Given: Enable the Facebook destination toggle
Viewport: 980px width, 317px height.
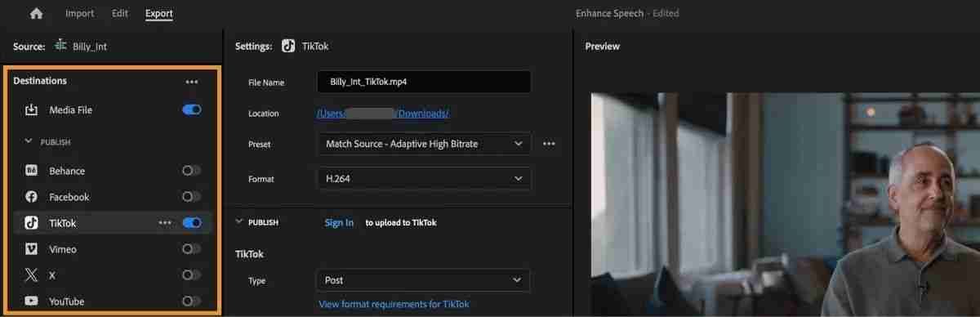Looking at the screenshot, I should click(x=192, y=197).
